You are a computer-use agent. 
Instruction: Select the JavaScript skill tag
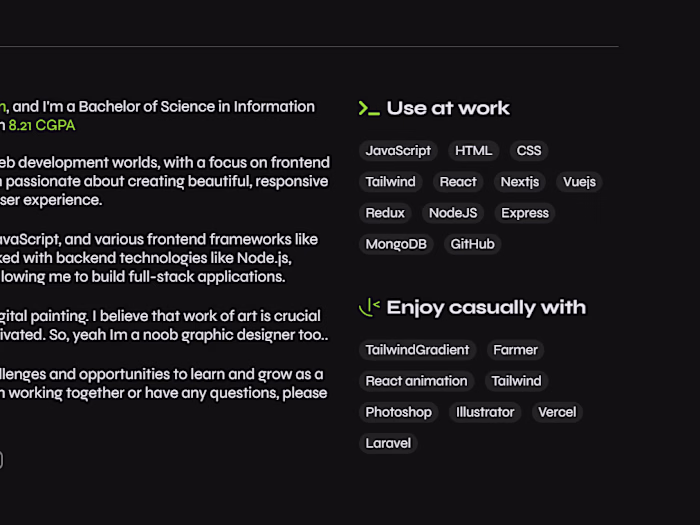pos(398,151)
